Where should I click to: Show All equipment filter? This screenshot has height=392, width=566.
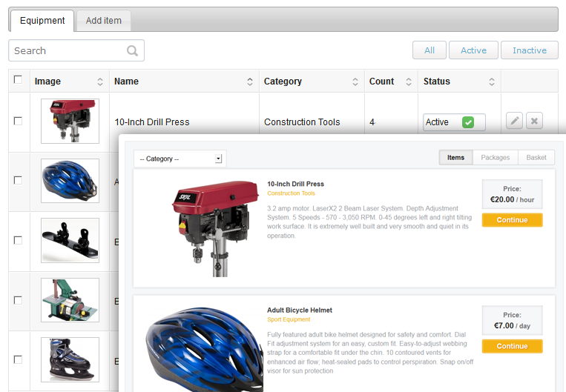(x=430, y=50)
